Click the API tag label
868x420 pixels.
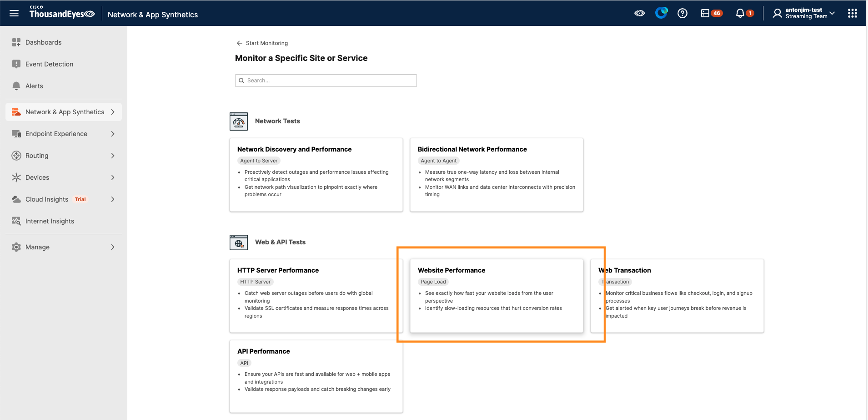244,363
